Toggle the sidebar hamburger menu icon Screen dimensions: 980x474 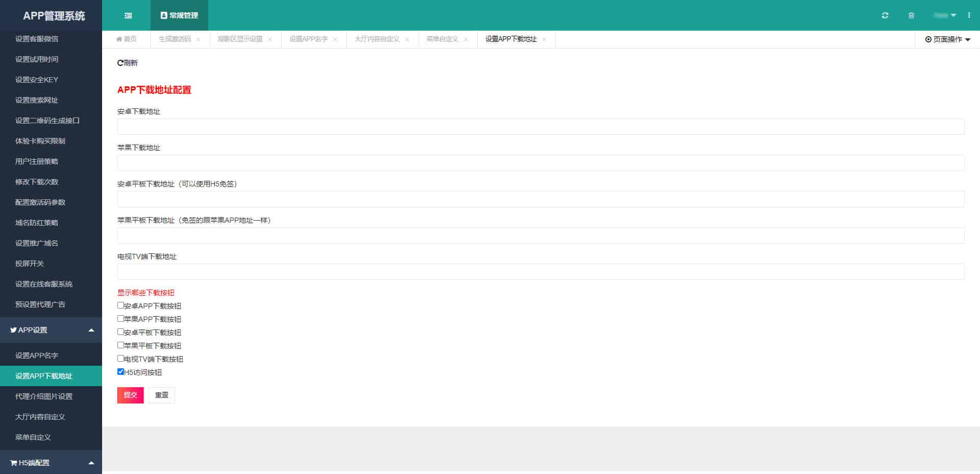coord(128,15)
